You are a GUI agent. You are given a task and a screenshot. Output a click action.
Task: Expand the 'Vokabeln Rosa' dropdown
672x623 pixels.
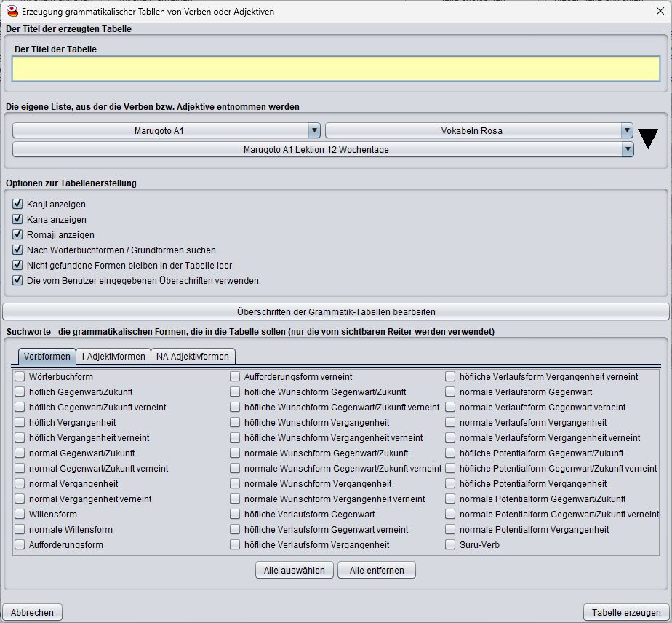(479, 131)
